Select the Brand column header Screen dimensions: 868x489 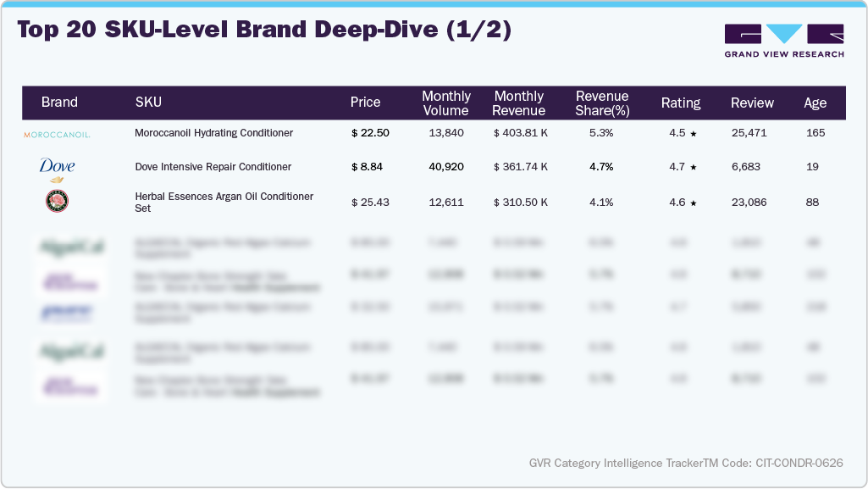59,103
